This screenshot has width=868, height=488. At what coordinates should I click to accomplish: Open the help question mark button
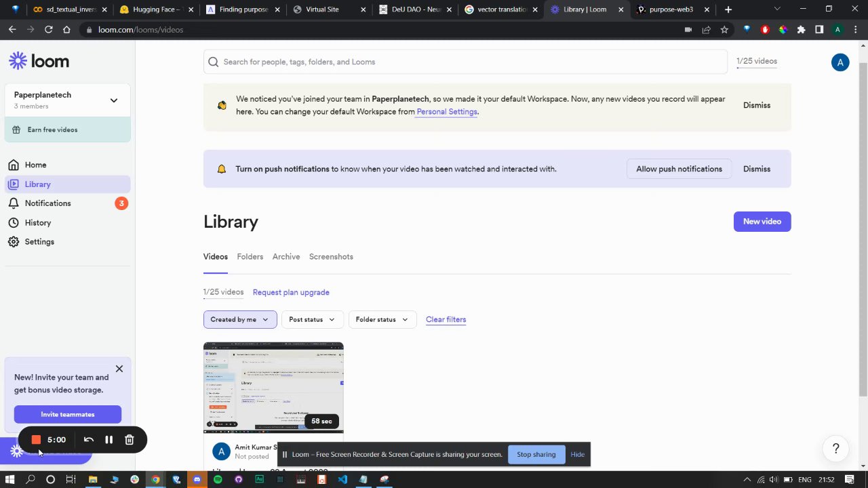tap(835, 449)
